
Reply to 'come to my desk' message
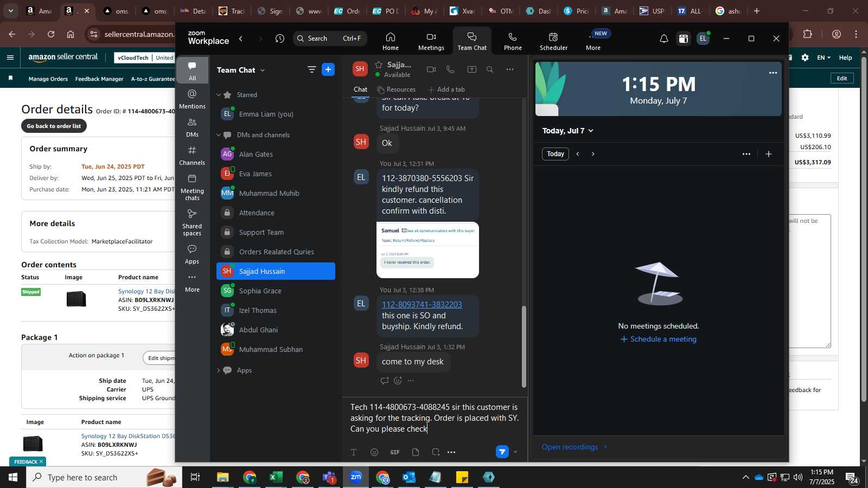(x=385, y=381)
